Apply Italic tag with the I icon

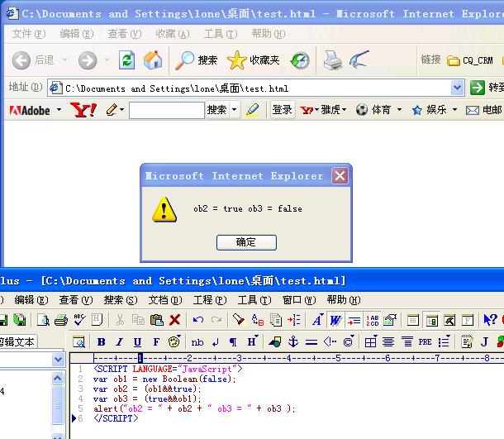[x=119, y=342]
